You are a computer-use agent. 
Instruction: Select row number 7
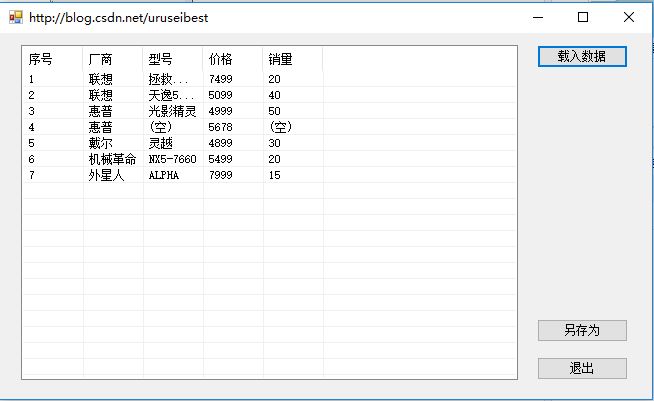pos(31,175)
